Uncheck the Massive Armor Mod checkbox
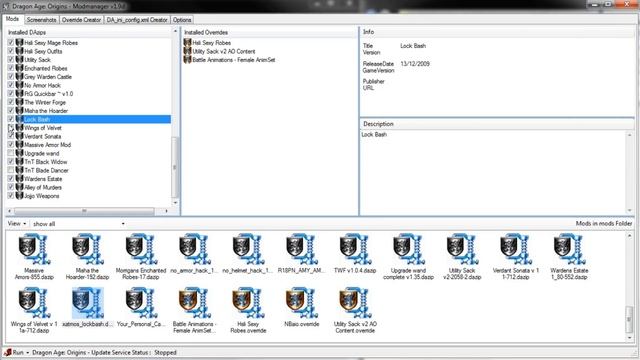 coord(11,144)
